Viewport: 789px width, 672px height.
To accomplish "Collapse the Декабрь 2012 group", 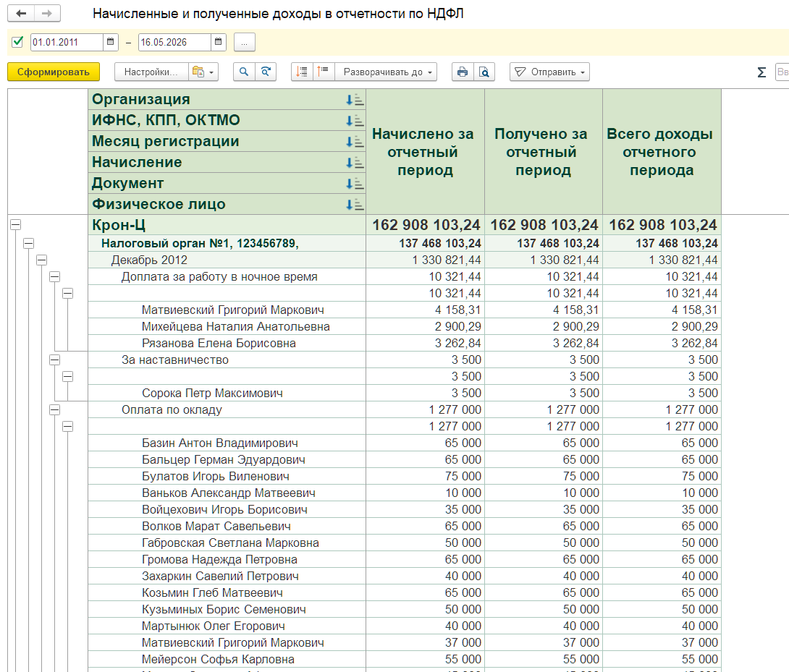I will (x=42, y=260).
